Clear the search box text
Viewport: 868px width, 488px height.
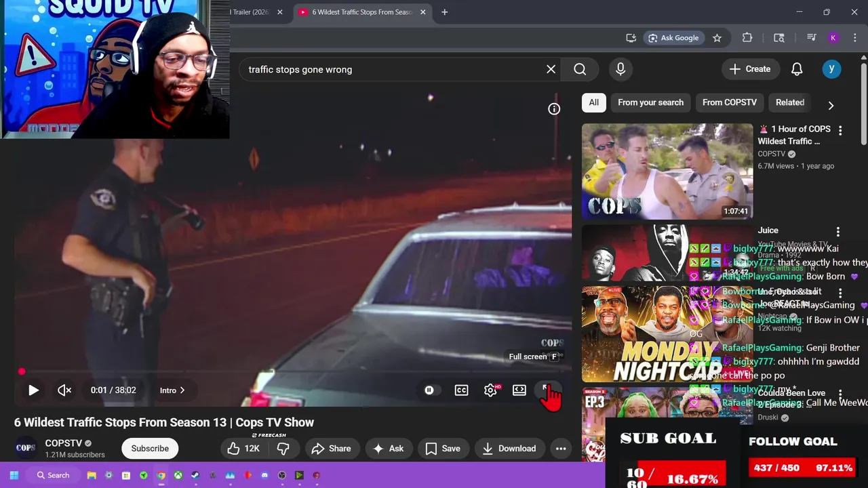(551, 69)
